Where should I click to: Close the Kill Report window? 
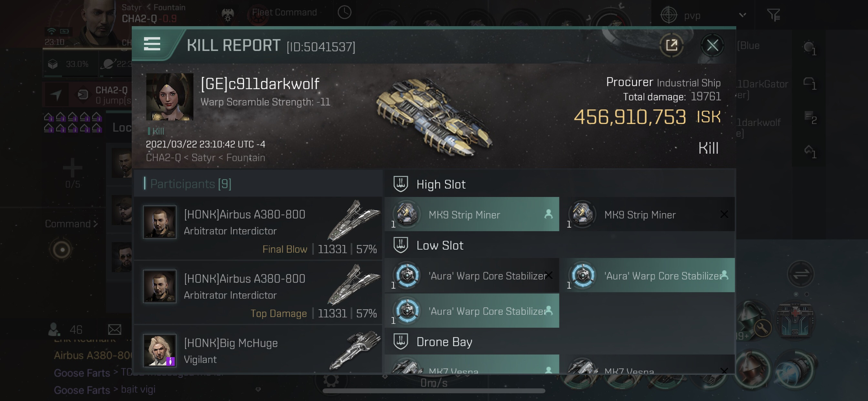click(x=712, y=45)
